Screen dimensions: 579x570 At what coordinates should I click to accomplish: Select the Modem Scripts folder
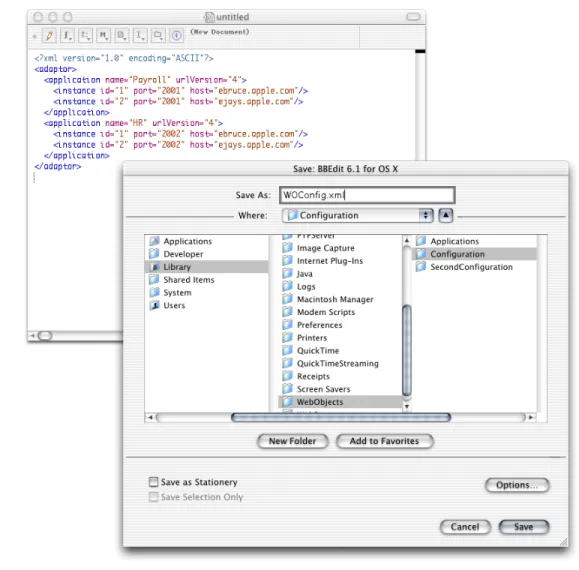(340, 312)
